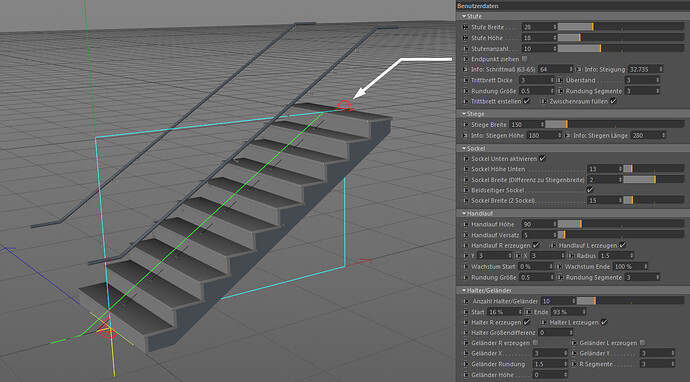Click stepper arrows on Wachstum Ende field
This screenshot has width=690, height=382.
[645, 267]
